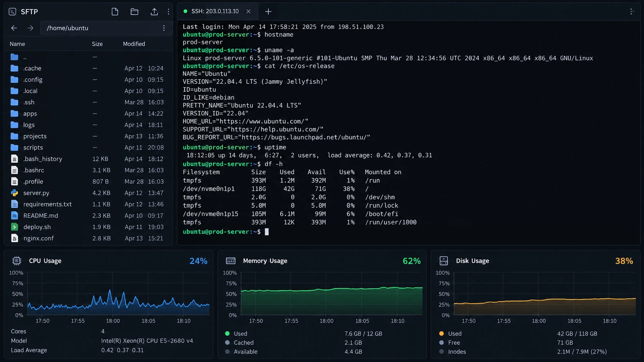Select the .bashrc file
Image resolution: width=644 pixels, height=362 pixels.
point(88,170)
